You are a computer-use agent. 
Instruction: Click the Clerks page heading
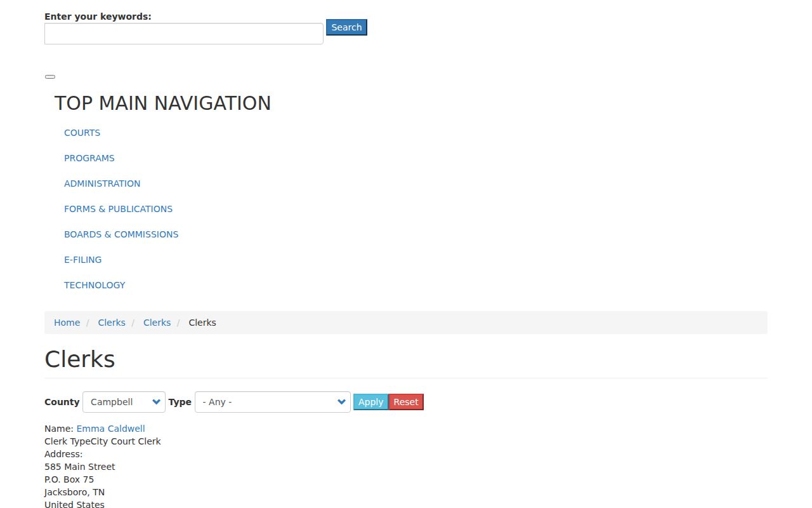[80, 359]
